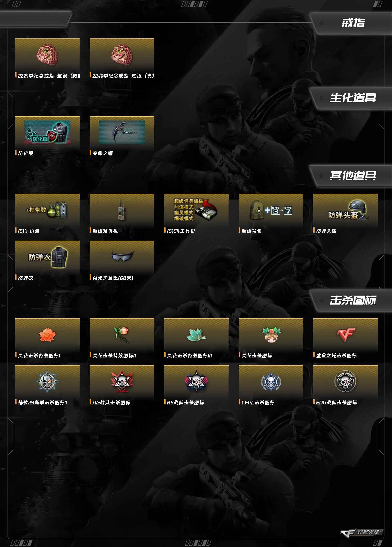The image size is (392, 547).
Task: Click the 夺命之镰 scythe icon
Action: (x=122, y=132)
